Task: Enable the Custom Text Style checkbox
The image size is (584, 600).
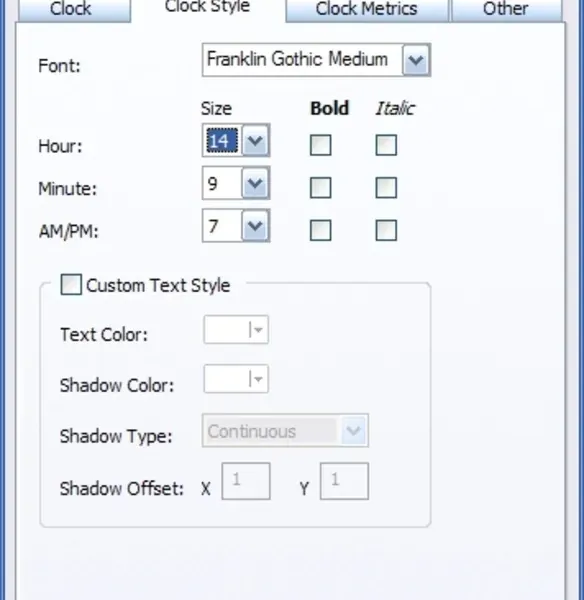Action: point(71,285)
